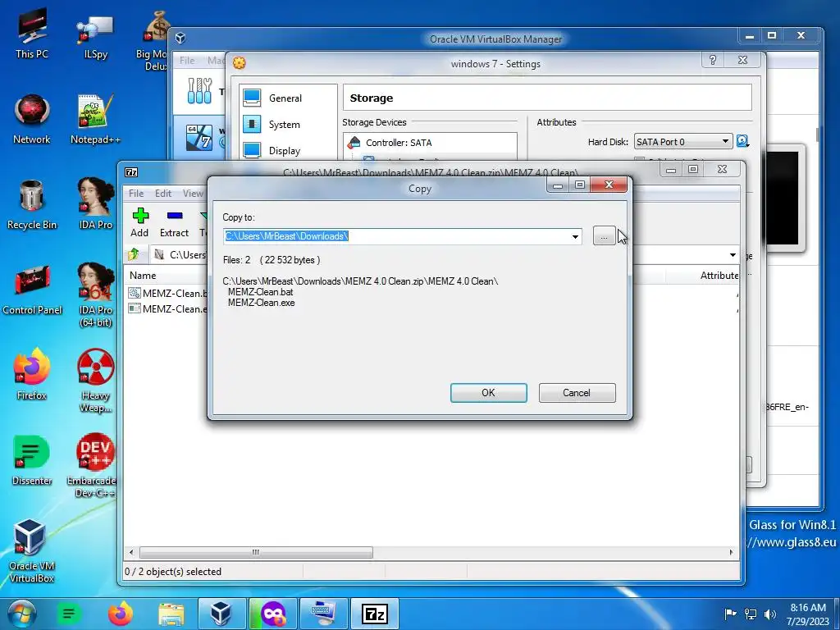
Task: Click the Windows Start button
Action: click(x=21, y=614)
